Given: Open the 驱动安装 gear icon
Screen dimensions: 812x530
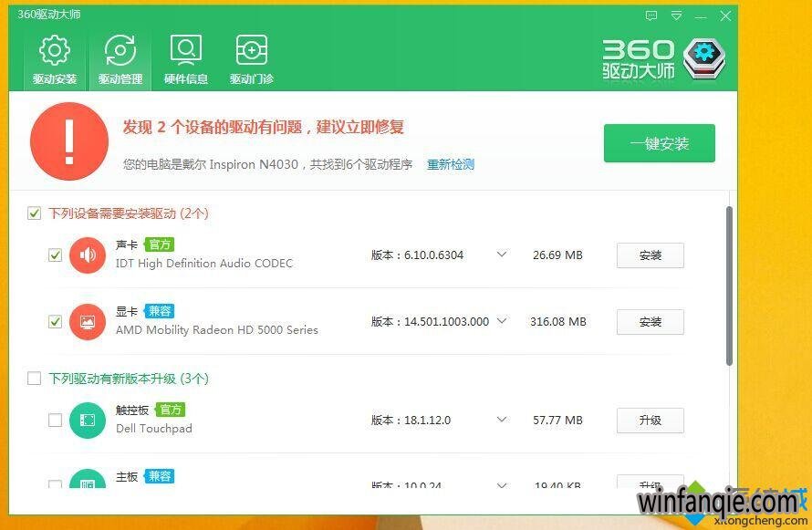Looking at the screenshot, I should tap(55, 51).
